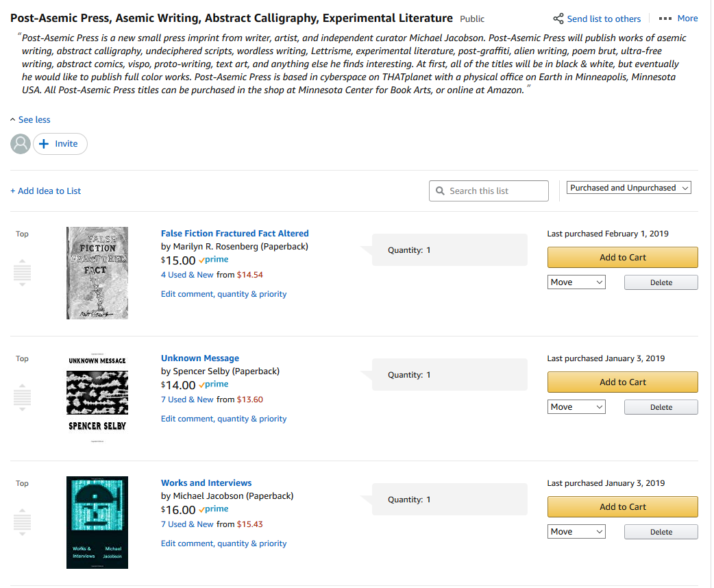This screenshot has height=588, width=714.
Task: Open Works and Interviews cover thumbnail
Action: [x=97, y=522]
